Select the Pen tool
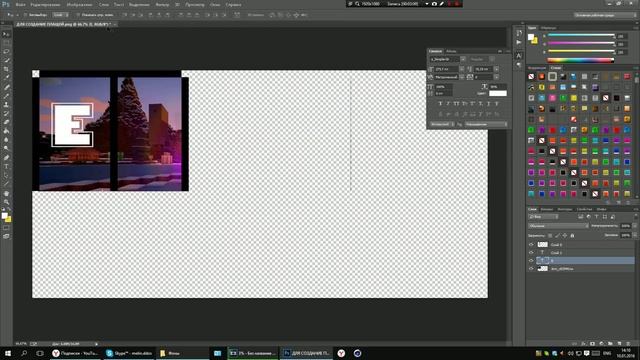 pos(6,158)
